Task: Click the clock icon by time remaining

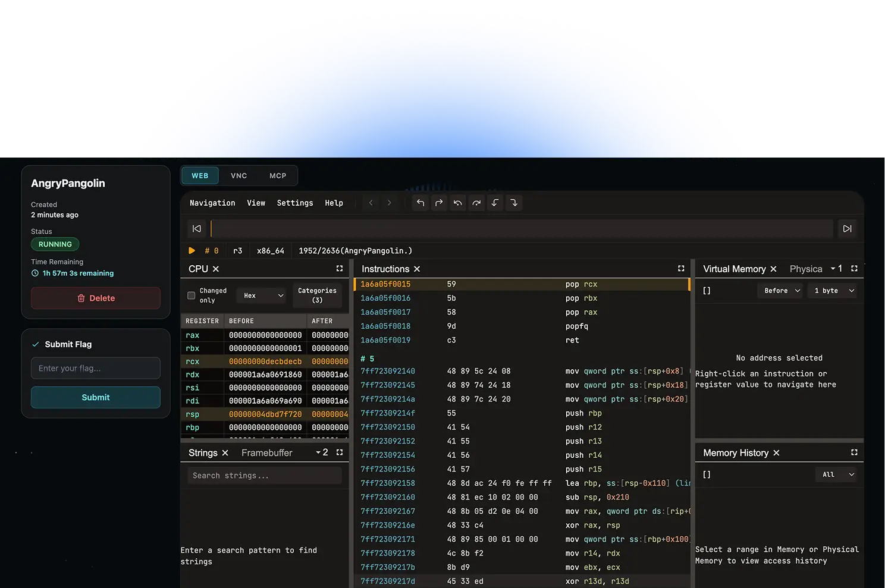Action: [35, 273]
